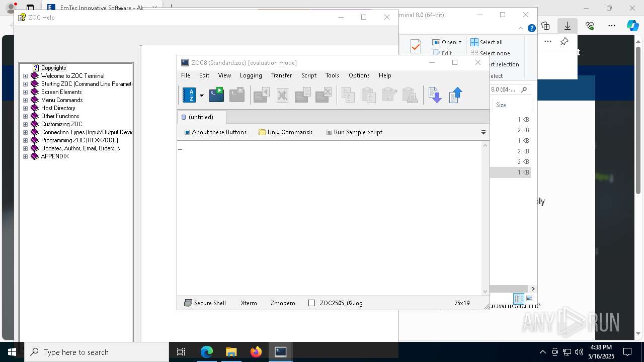Open the Logging menu
The width and height of the screenshot is (644, 362).
point(251,75)
